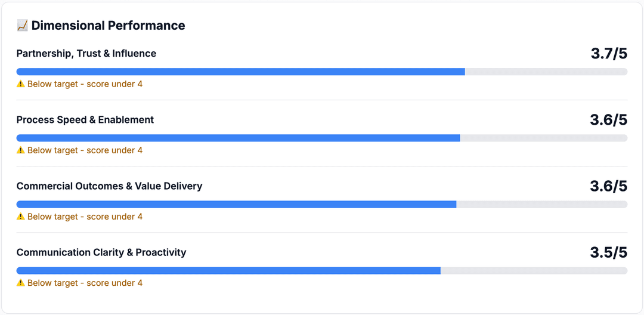Select the Process Speed & Enablement label
The width and height of the screenshot is (644, 315).
click(85, 120)
